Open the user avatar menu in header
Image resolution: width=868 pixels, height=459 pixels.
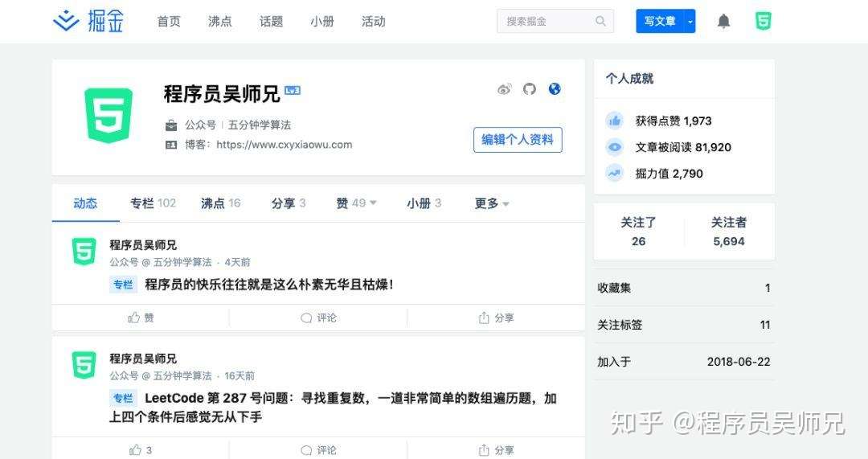coord(764,21)
